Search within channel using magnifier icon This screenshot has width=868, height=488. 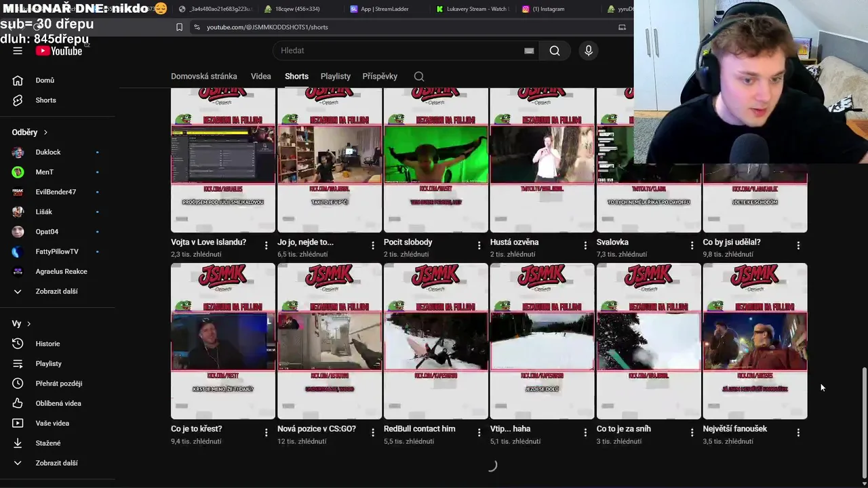419,77
